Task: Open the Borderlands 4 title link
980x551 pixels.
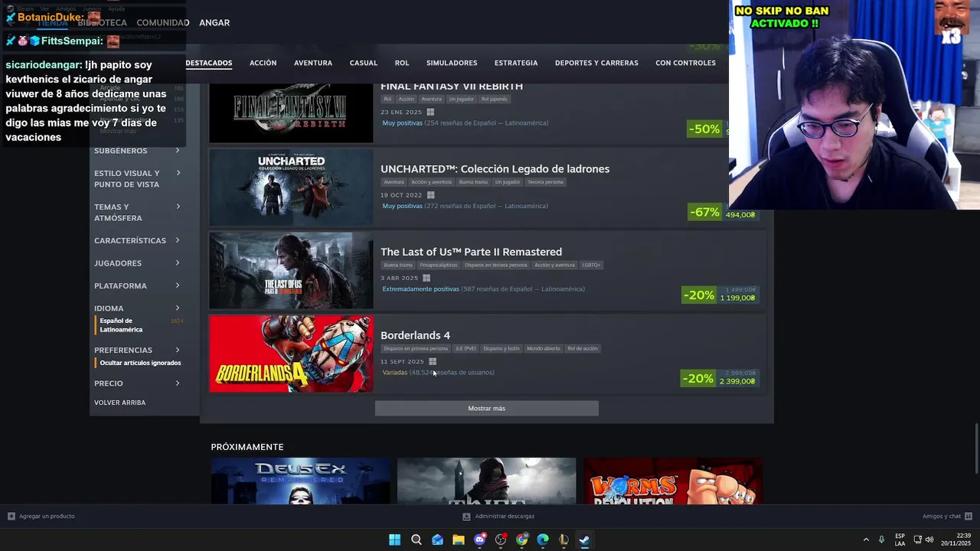Action: click(415, 335)
